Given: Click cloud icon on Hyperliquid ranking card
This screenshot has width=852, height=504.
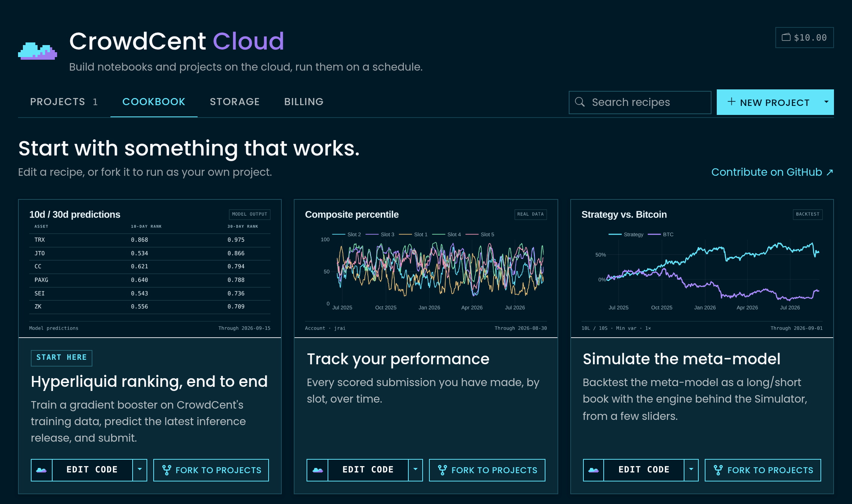Looking at the screenshot, I should coord(41,470).
